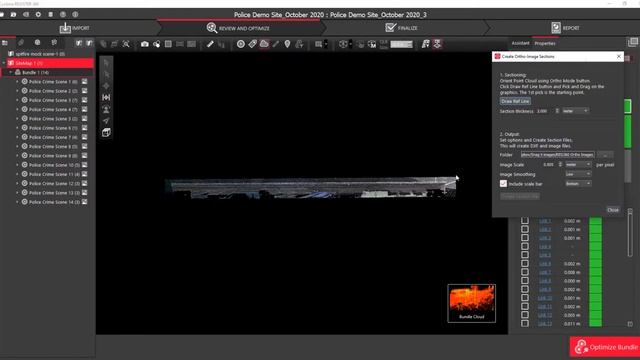Click the output Folder path field
640x360 pixels.
557,155
